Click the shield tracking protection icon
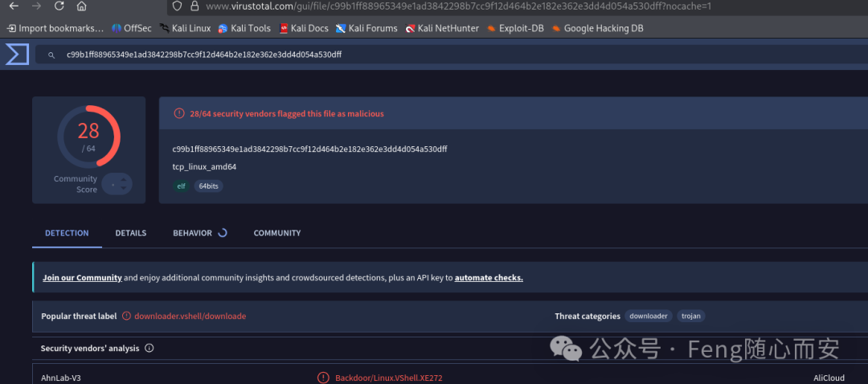 (x=177, y=6)
